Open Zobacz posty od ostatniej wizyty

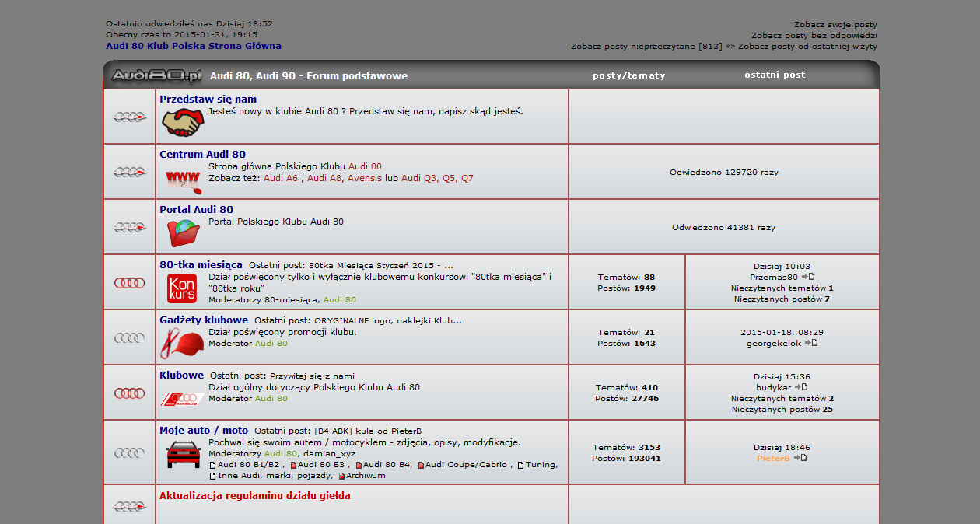[x=807, y=47]
